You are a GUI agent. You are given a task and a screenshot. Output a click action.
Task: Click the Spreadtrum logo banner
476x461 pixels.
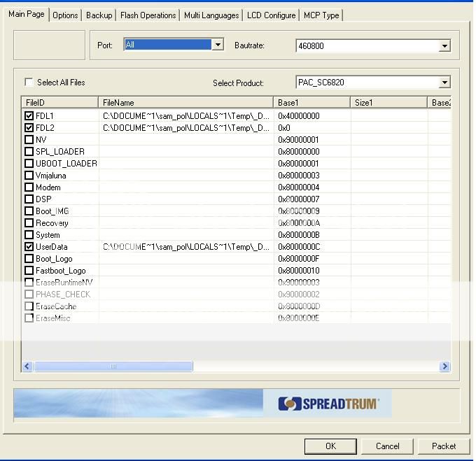tap(328, 404)
